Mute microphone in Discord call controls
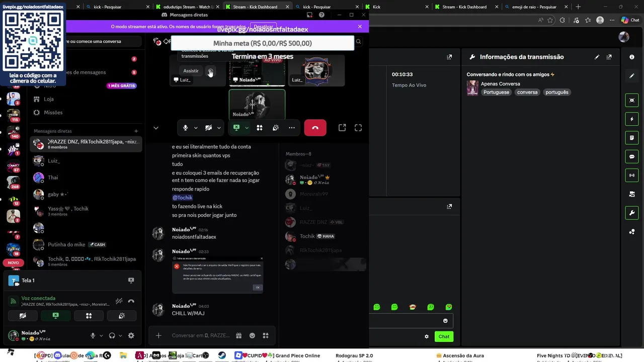Screen dimensions: 644x362 186,128
